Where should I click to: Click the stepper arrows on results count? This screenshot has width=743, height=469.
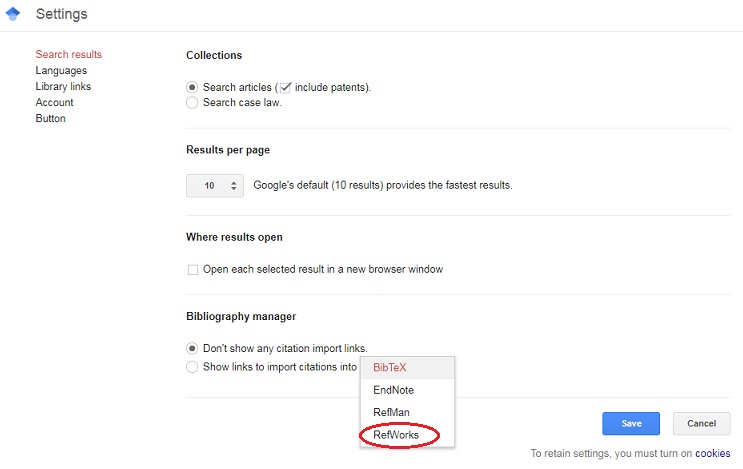coord(234,186)
